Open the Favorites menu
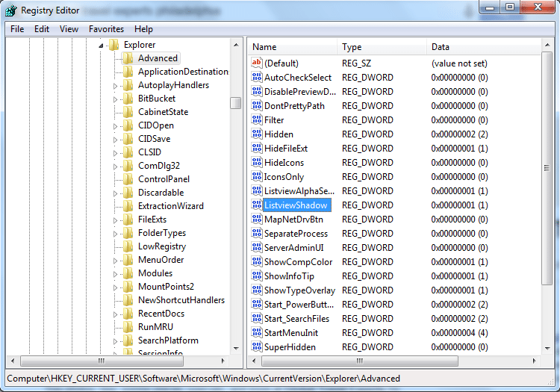The width and height of the screenshot is (560, 392). coord(107,29)
